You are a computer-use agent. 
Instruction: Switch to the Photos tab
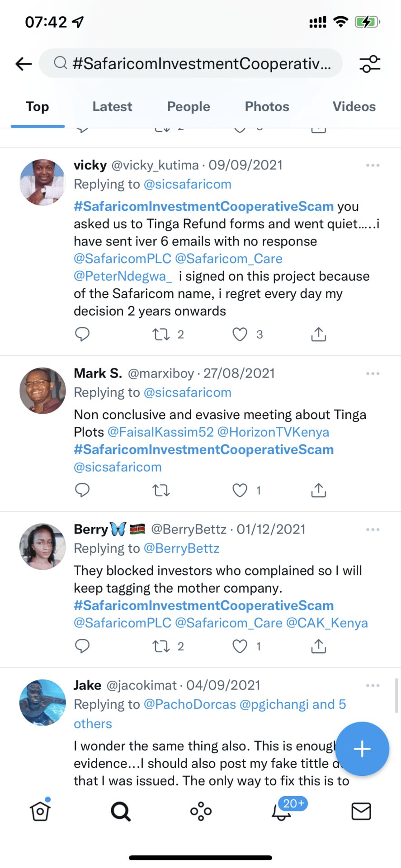(267, 107)
